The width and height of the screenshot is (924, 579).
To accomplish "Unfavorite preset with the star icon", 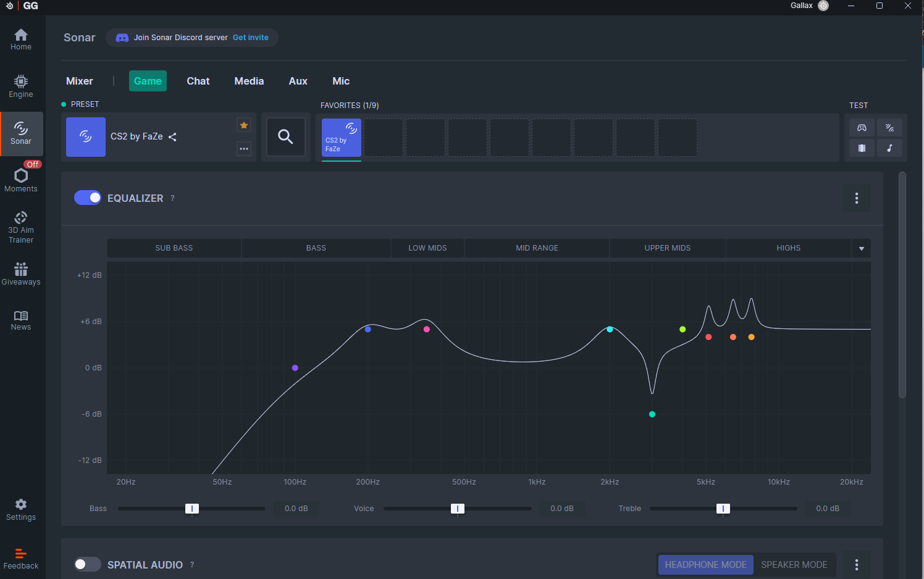I will pyautogui.click(x=244, y=125).
